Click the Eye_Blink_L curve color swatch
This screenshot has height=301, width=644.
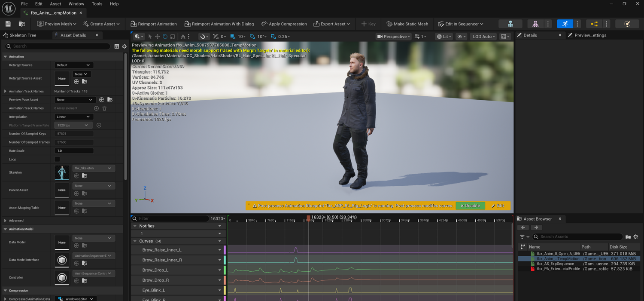click(x=225, y=290)
